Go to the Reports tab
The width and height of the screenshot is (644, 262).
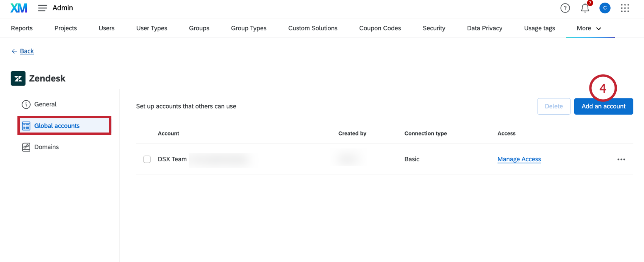(22, 28)
